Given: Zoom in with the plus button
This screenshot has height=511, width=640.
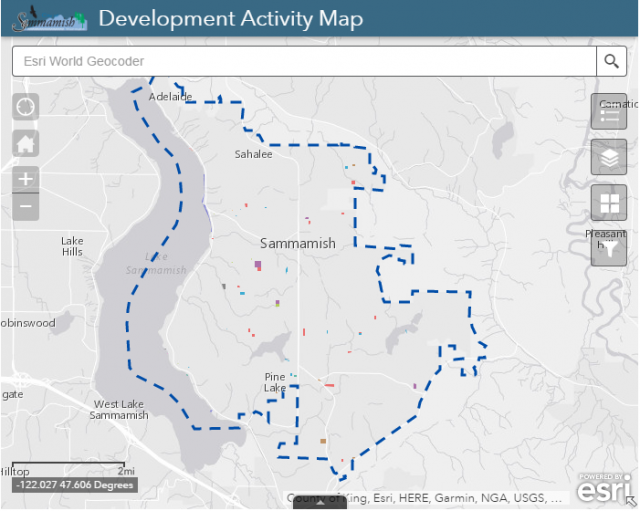Looking at the screenshot, I should pos(25,179).
